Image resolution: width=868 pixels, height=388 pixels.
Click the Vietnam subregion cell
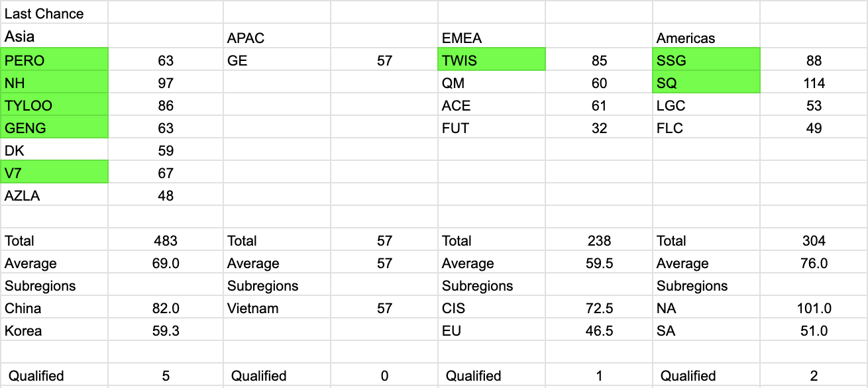coord(277,309)
